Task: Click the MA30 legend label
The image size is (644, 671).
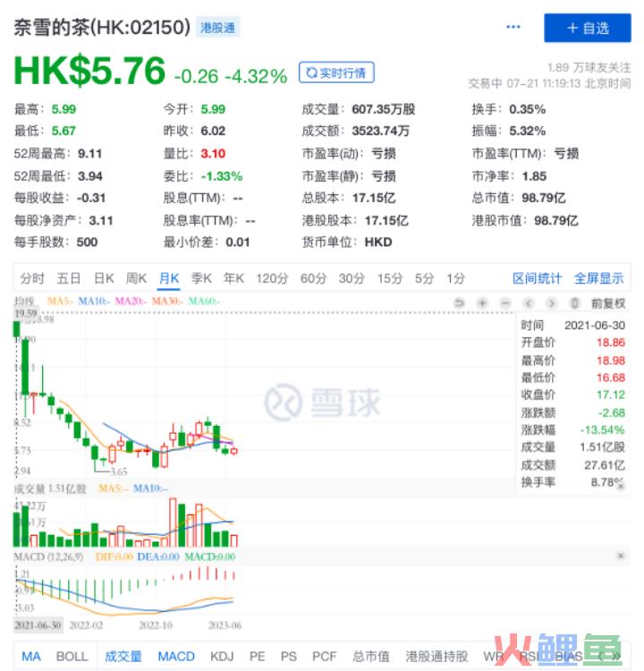Action: pos(167,302)
